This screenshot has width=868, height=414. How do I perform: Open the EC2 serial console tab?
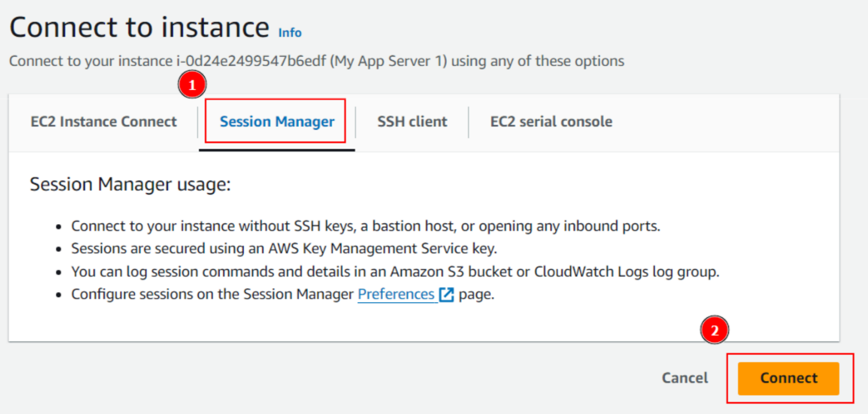551,122
